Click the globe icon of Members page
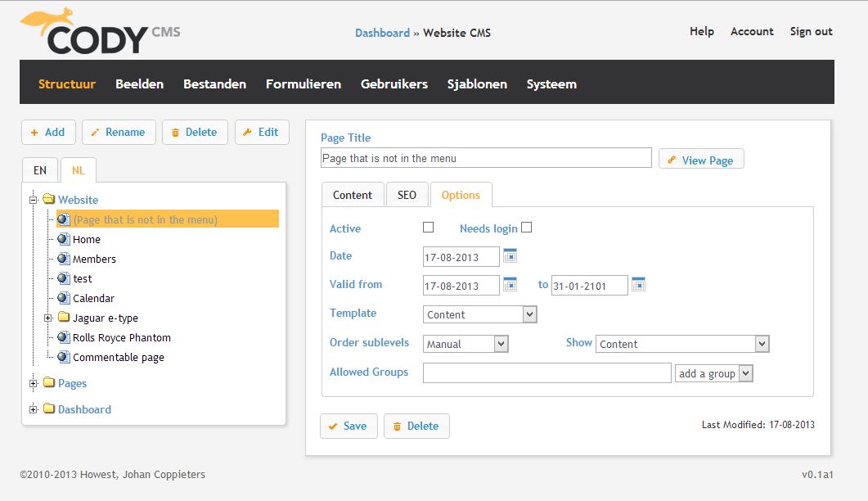868x501 pixels. [x=64, y=259]
